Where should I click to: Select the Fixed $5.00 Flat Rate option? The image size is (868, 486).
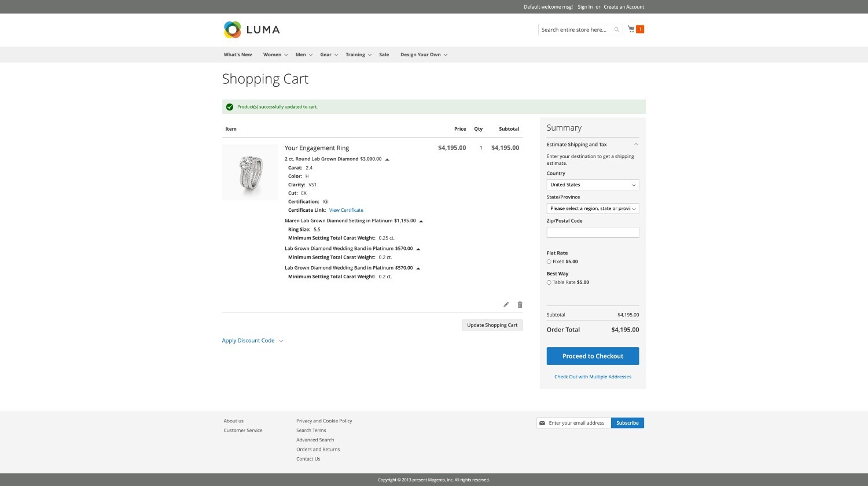(549, 262)
